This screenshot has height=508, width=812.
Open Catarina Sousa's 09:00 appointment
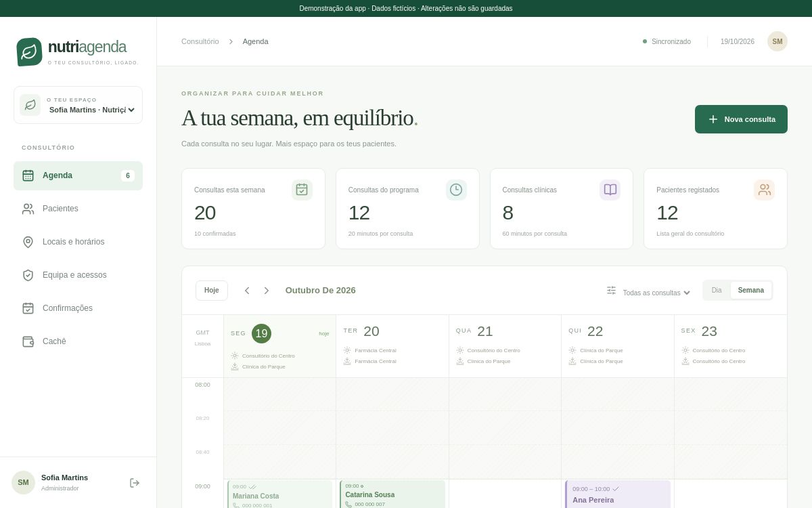pos(392,494)
